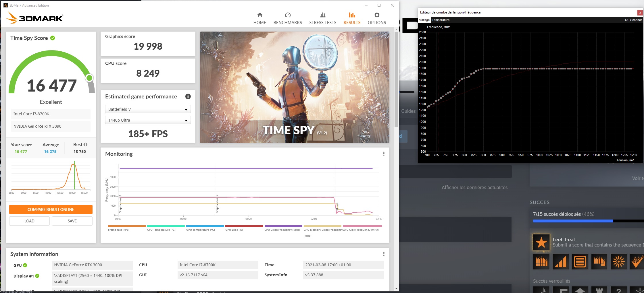This screenshot has height=293, width=644.
Task: Toggle the CPU Clock Frequency legend series
Action: pos(282,230)
